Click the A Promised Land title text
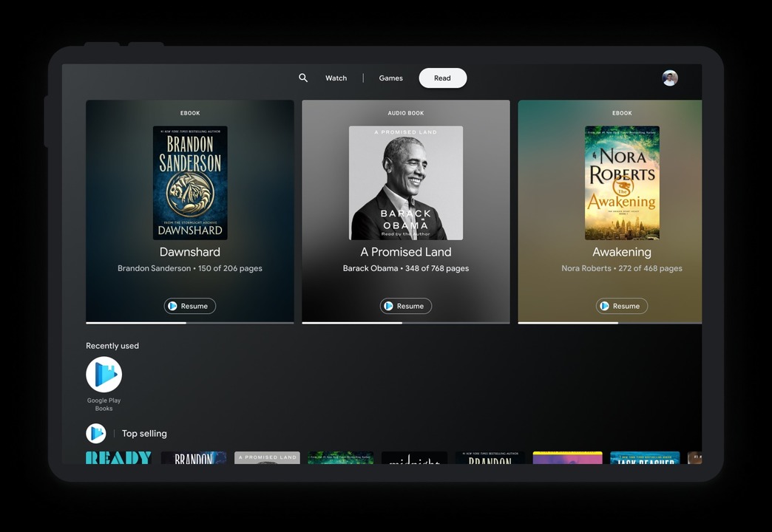 (406, 252)
